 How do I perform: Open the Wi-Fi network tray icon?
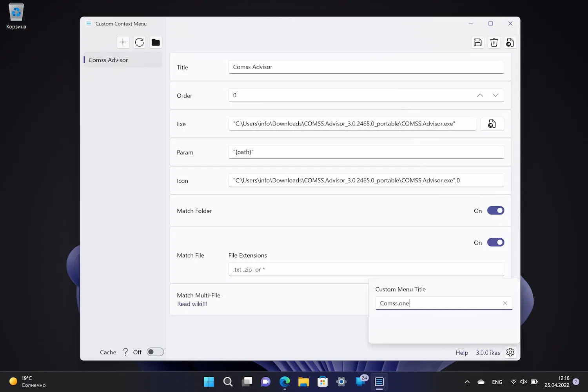coord(514,382)
